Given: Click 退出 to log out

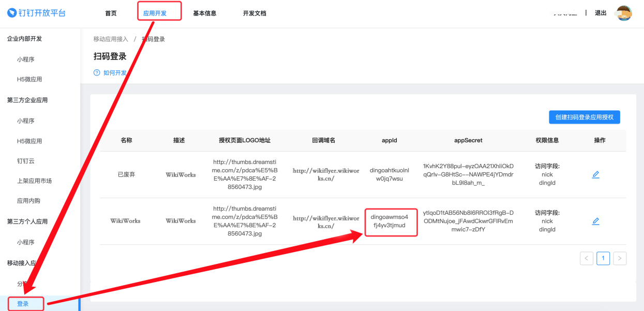Looking at the screenshot, I should point(601,13).
